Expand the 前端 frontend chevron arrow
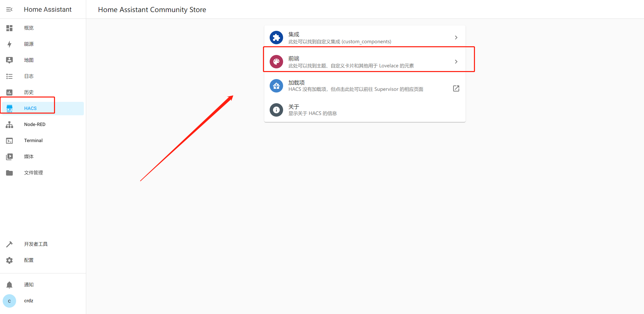644x314 pixels. click(x=456, y=62)
